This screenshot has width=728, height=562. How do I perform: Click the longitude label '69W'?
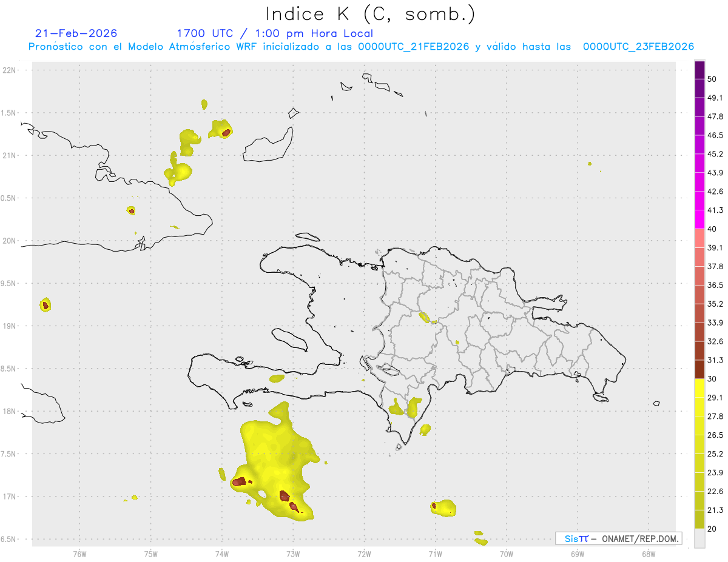click(578, 554)
